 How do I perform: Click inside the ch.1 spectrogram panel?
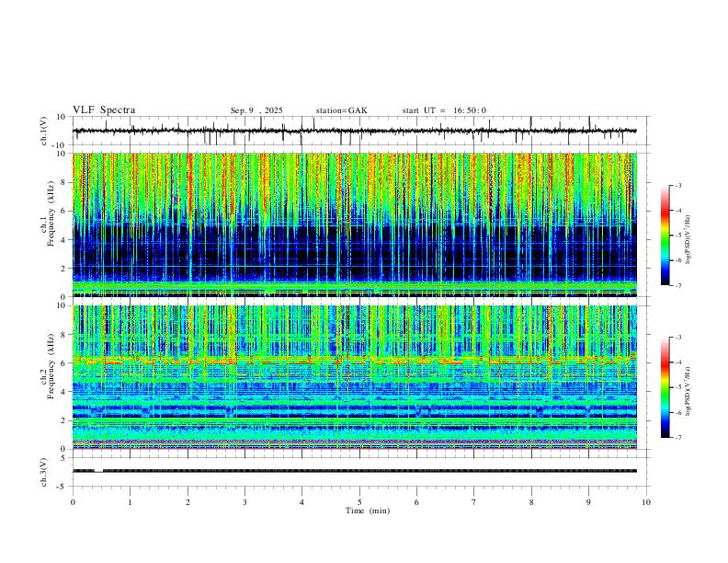354,224
